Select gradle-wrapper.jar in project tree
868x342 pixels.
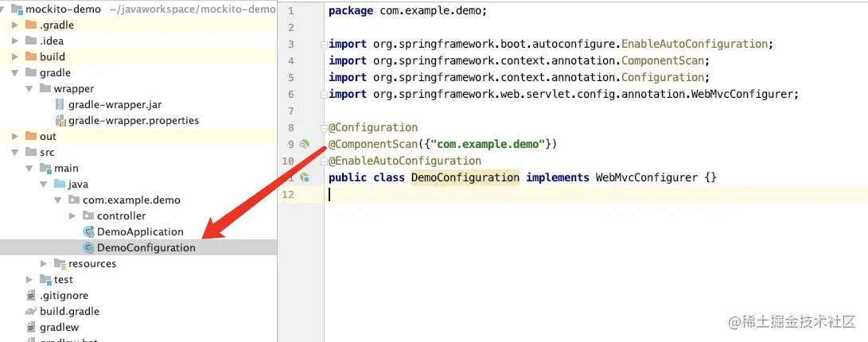tap(115, 105)
